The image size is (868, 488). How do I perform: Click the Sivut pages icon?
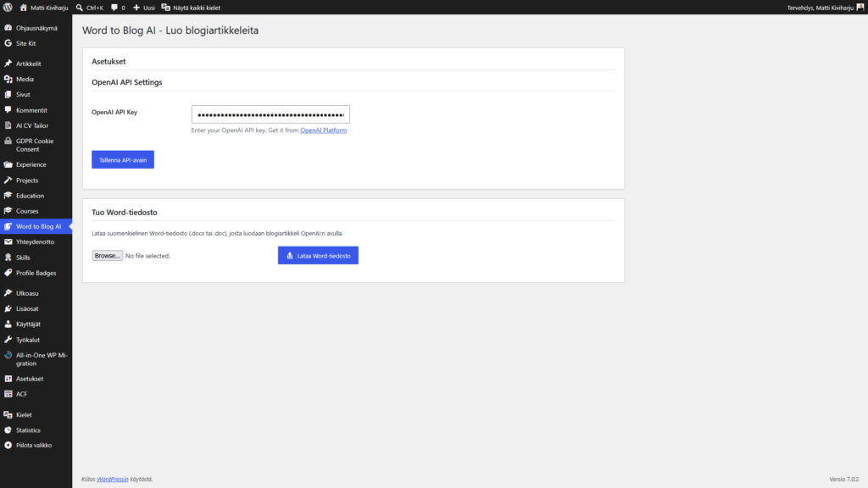pyautogui.click(x=8, y=95)
